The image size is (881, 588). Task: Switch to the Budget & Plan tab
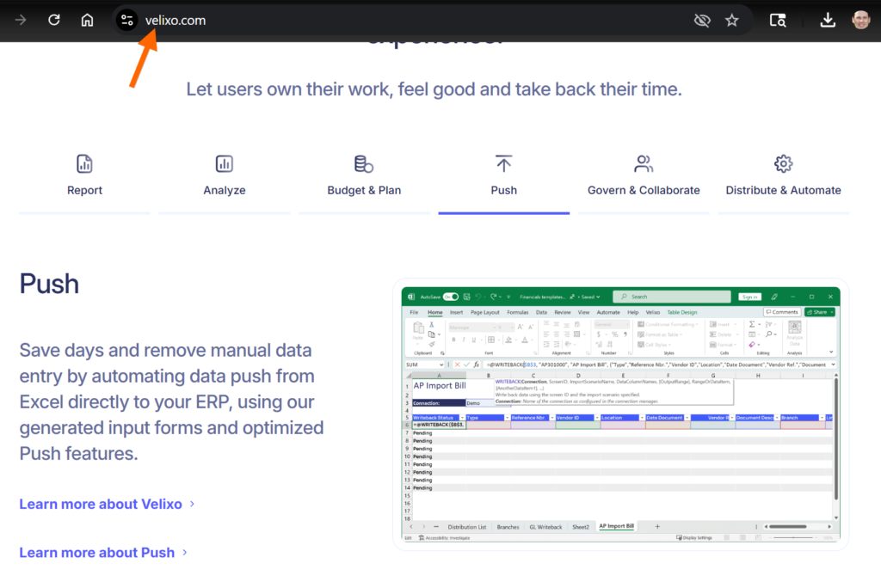coord(364,177)
